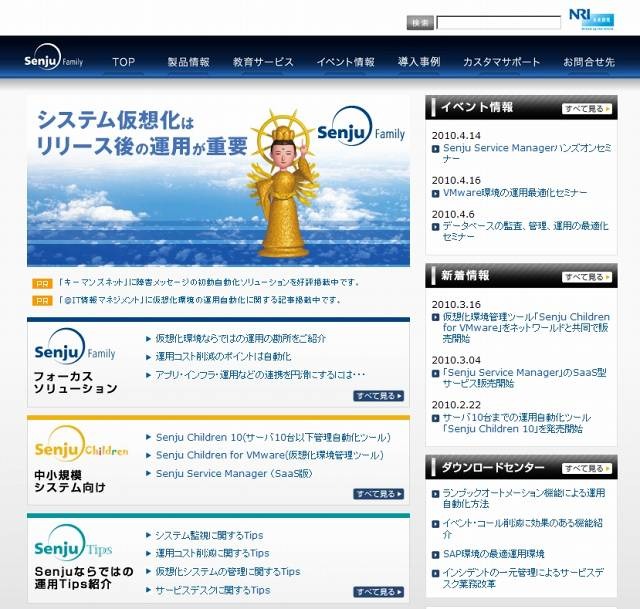This screenshot has height=609, width=640.
Task: Click すべて見る in the ダウンロードセンター panel
Action: point(587,468)
